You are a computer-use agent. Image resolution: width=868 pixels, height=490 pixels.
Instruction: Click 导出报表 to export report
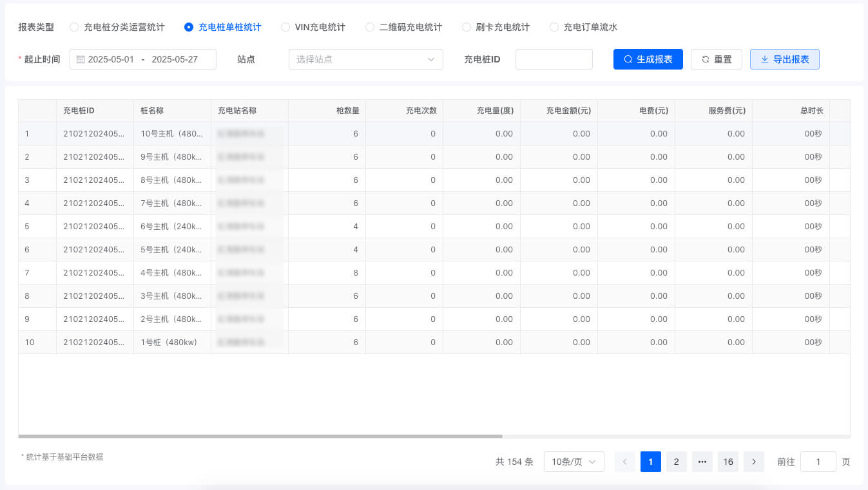click(x=784, y=59)
